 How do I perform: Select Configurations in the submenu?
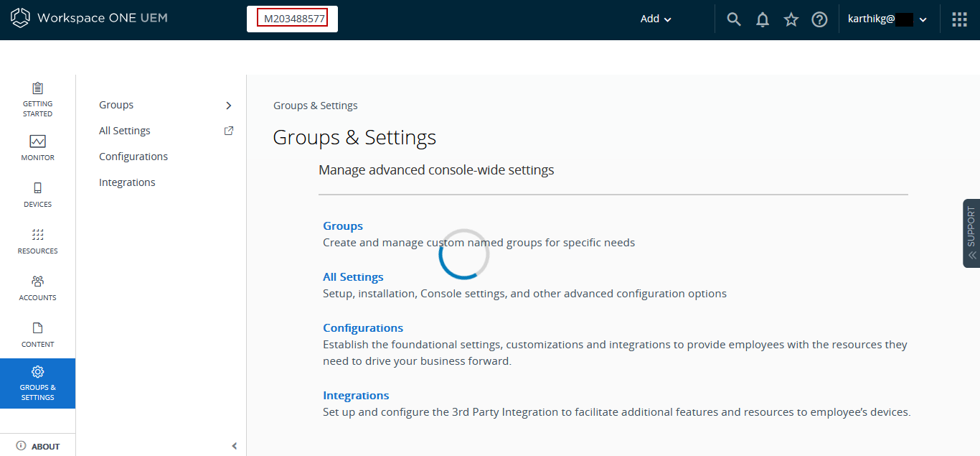coord(133,157)
